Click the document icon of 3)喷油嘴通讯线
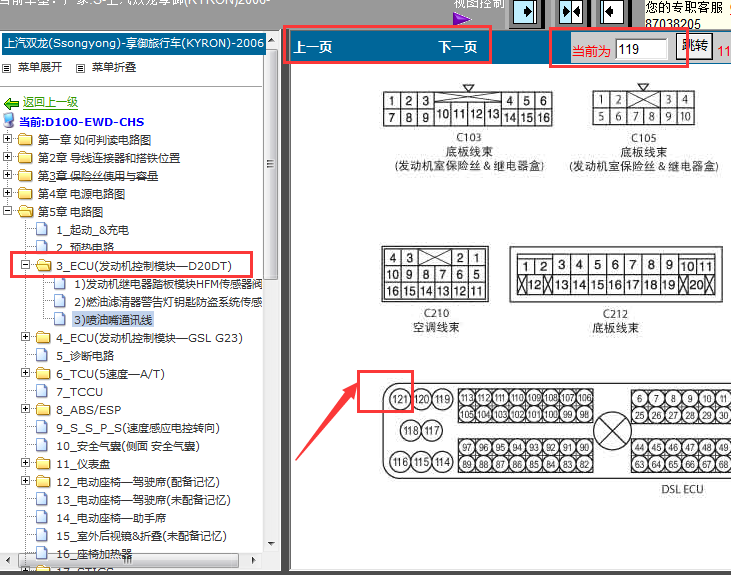731x575 pixels. coord(60,319)
